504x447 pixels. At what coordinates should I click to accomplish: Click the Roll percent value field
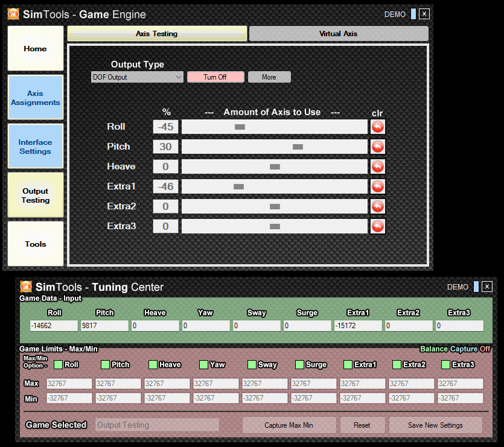[x=166, y=127]
